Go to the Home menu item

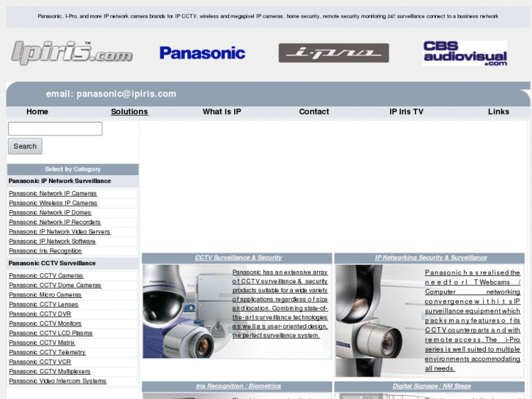click(37, 112)
